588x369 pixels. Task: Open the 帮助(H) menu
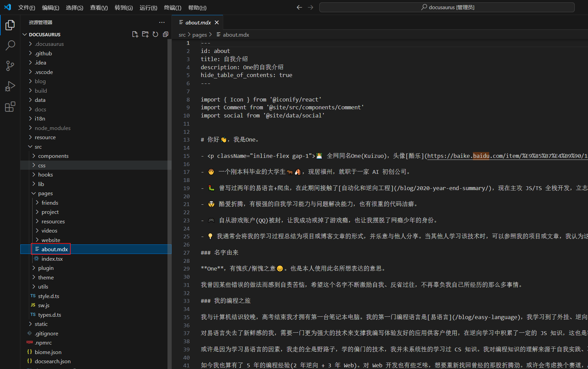coord(197,7)
